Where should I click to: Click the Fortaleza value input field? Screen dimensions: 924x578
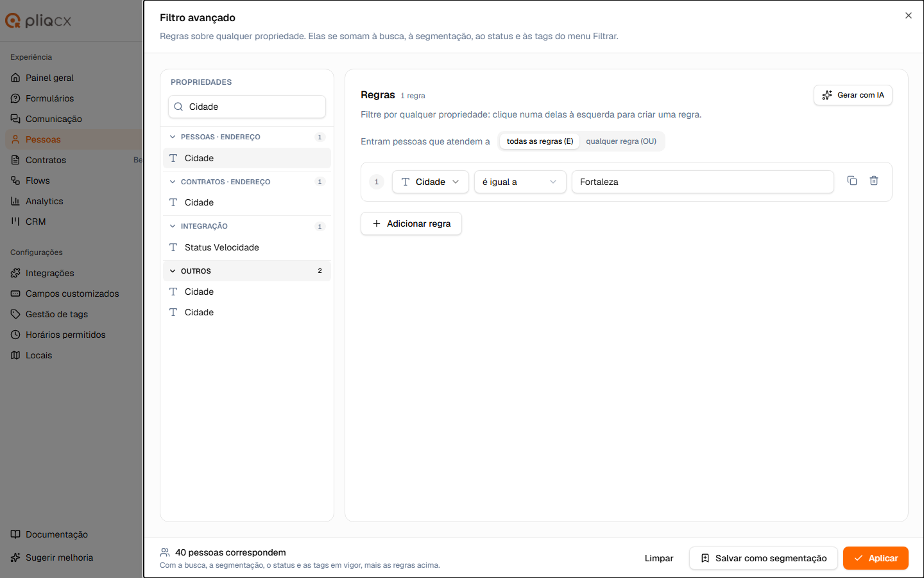(x=703, y=182)
